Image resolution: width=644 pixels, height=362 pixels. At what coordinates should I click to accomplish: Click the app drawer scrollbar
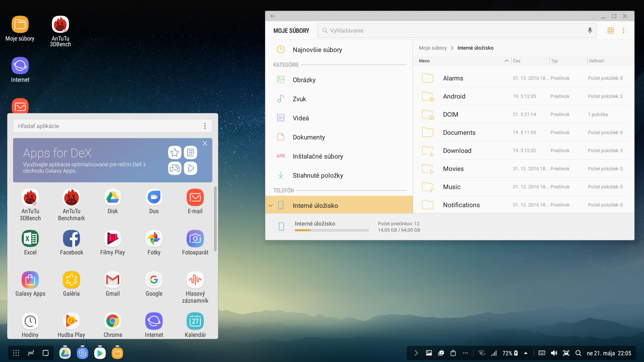(215, 219)
